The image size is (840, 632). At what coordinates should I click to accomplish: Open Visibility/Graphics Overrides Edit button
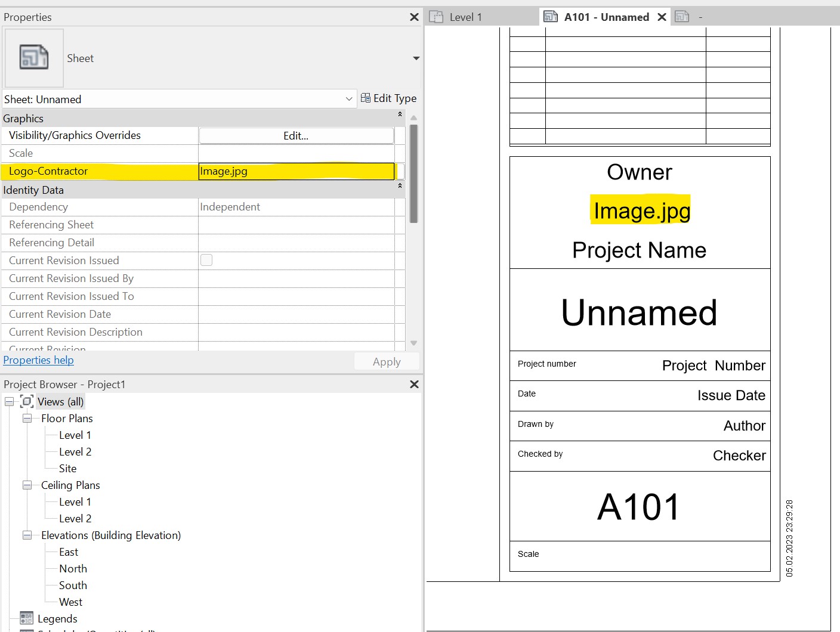point(296,136)
